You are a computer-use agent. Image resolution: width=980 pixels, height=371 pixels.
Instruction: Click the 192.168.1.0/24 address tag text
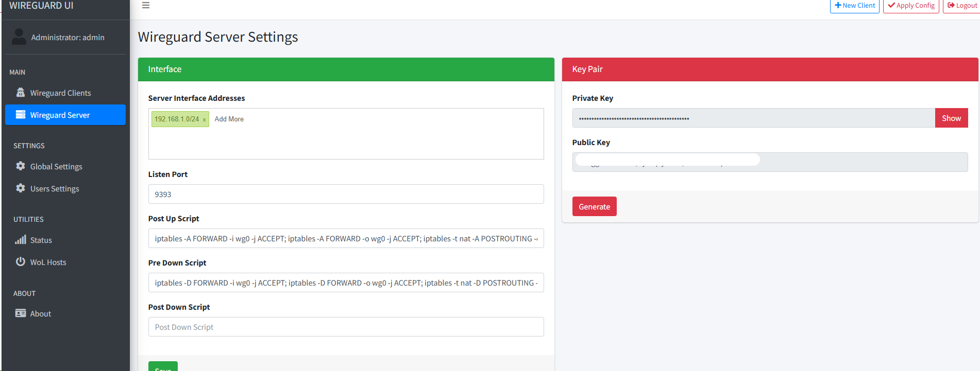coord(177,119)
